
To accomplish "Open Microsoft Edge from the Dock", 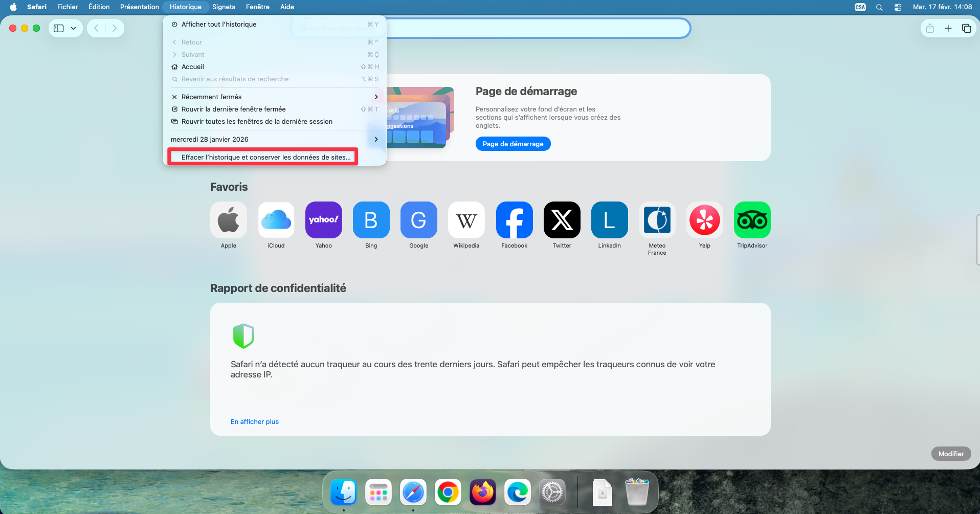I will click(518, 493).
